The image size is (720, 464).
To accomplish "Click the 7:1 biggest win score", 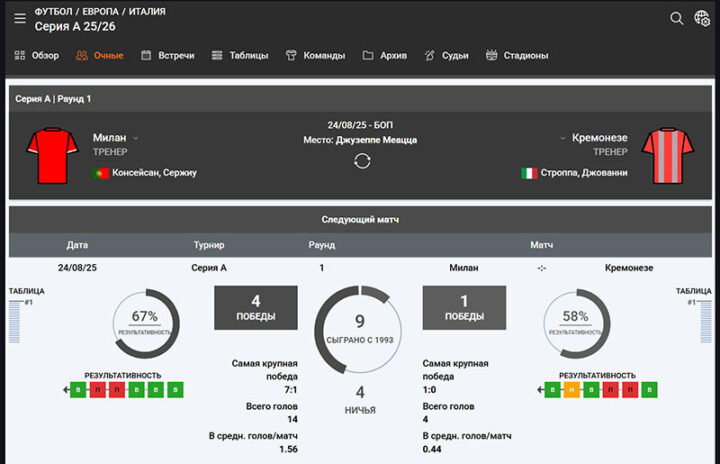I will tap(291, 390).
